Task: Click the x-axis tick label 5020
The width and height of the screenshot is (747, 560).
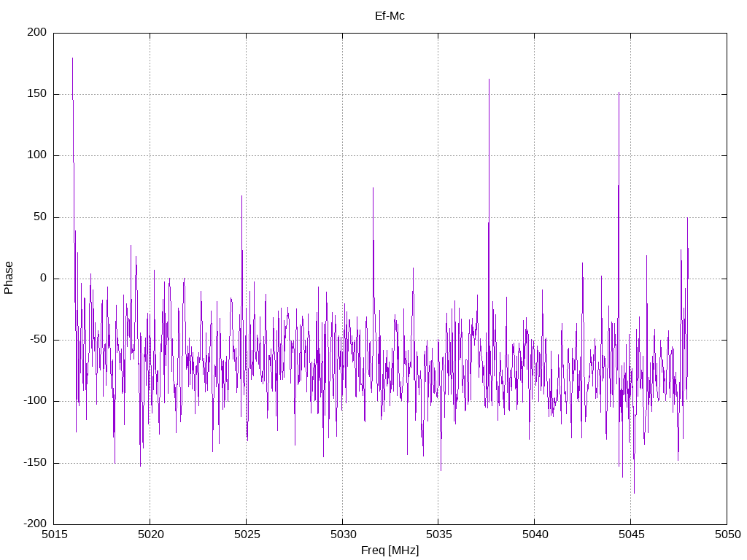Action: coord(150,534)
